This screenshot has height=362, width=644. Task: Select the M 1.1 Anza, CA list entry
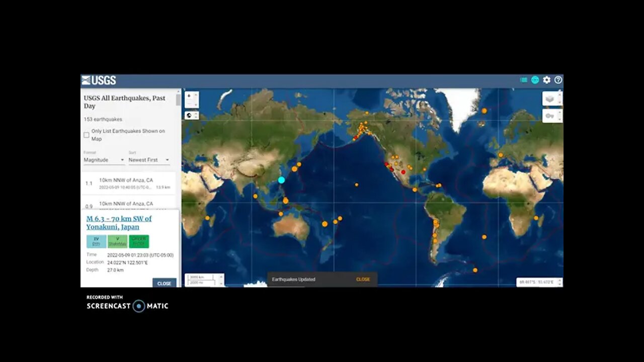coord(128,184)
